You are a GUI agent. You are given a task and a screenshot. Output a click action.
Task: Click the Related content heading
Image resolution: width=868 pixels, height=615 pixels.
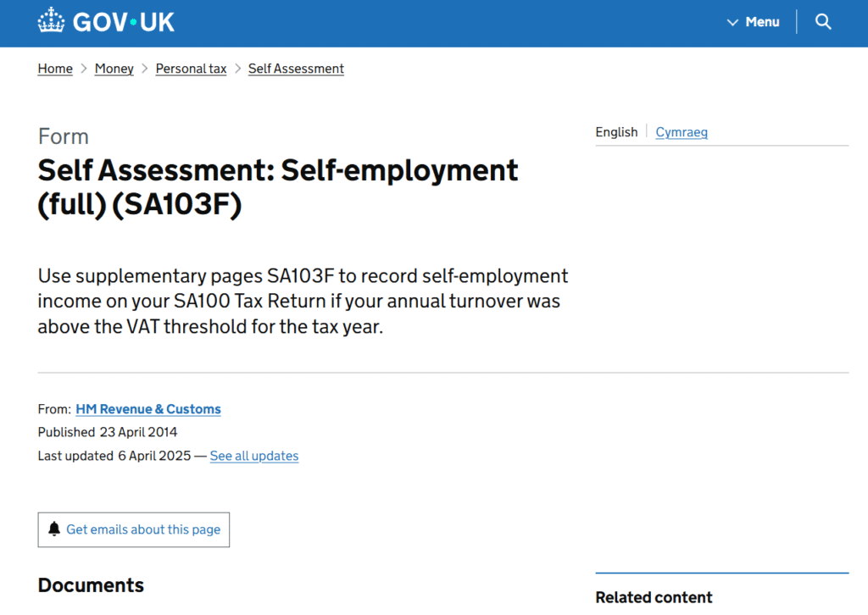(x=654, y=597)
